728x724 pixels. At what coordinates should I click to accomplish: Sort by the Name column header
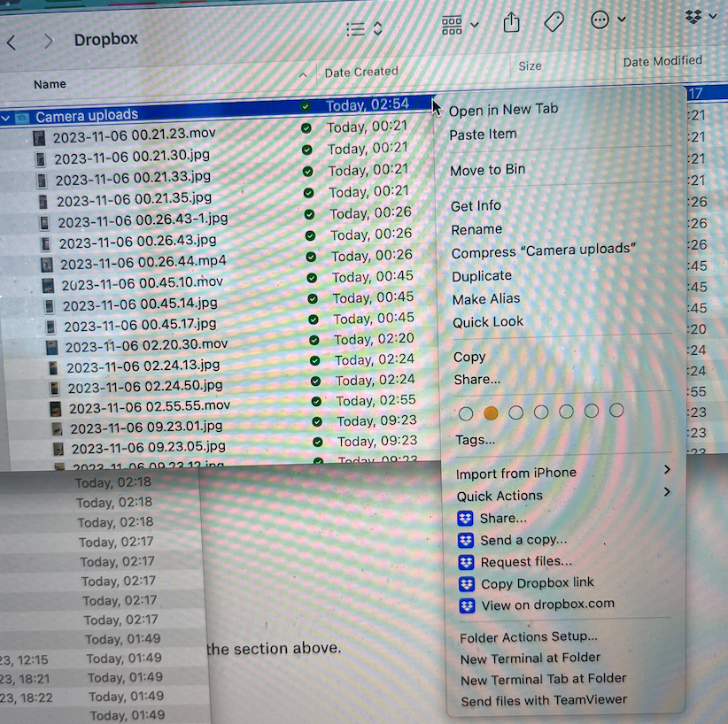[x=50, y=84]
